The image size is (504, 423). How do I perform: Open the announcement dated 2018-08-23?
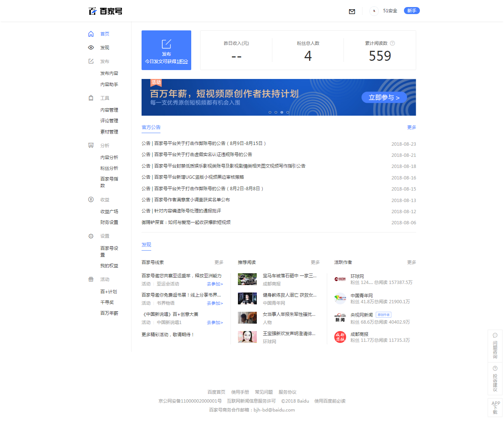204,143
